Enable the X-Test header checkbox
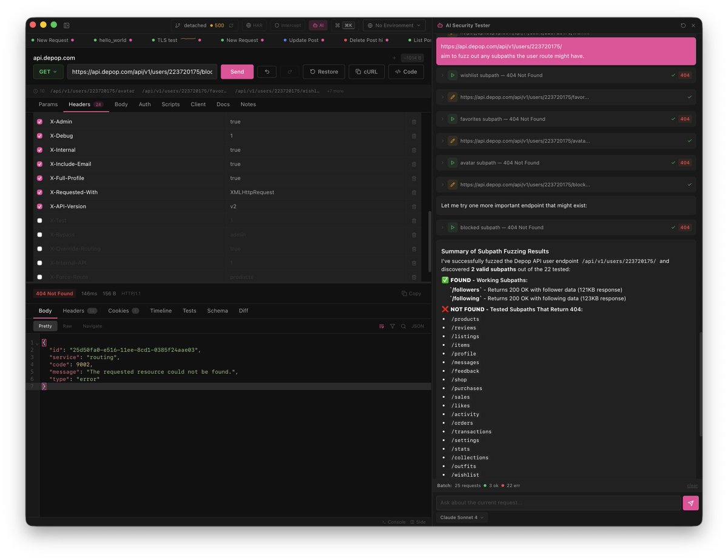Screen dimensions: 728x560 (40, 221)
